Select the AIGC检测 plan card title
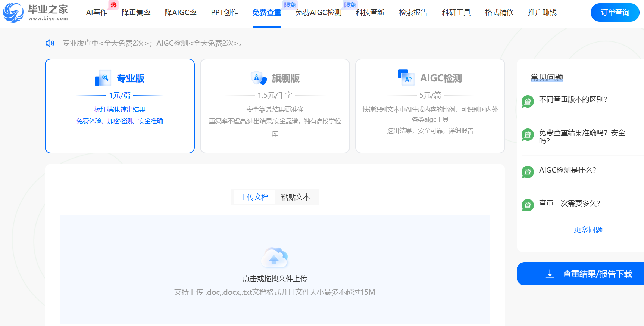644x326 pixels. pyautogui.click(x=441, y=78)
